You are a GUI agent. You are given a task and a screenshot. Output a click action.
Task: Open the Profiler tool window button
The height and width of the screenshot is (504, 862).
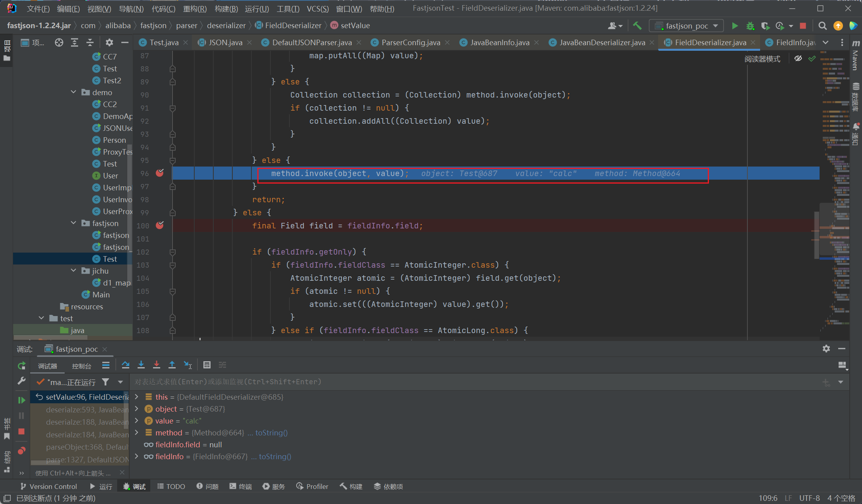coord(312,487)
